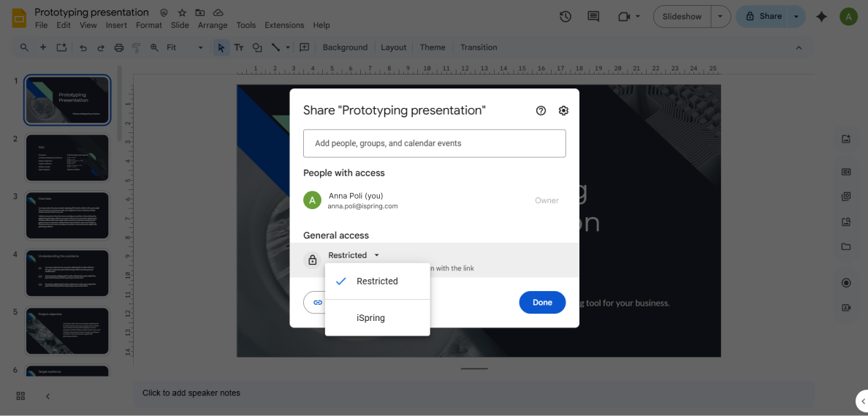Image resolution: width=868 pixels, height=416 pixels.
Task: Click the Background button
Action: [x=345, y=48]
